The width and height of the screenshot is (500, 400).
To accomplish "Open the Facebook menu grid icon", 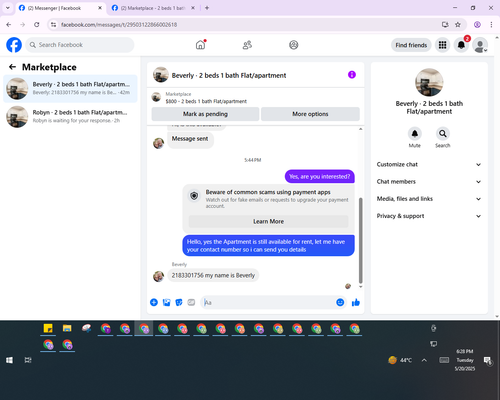I will pos(442,45).
